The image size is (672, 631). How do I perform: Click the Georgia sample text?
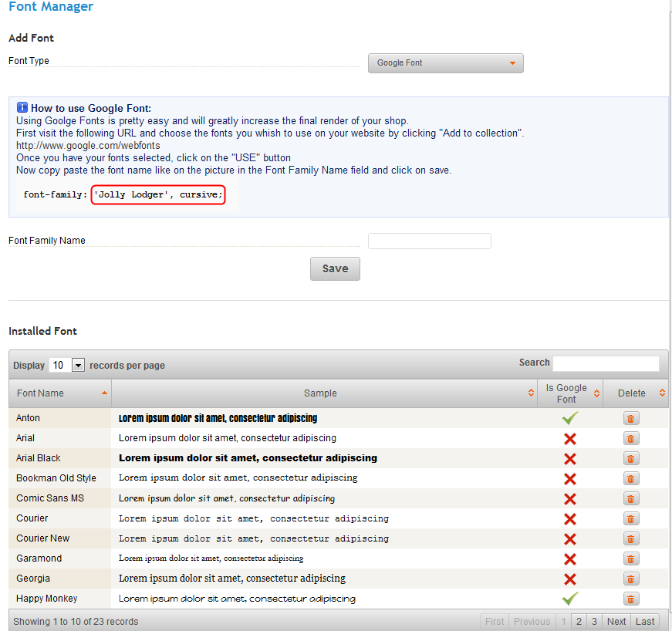(232, 579)
